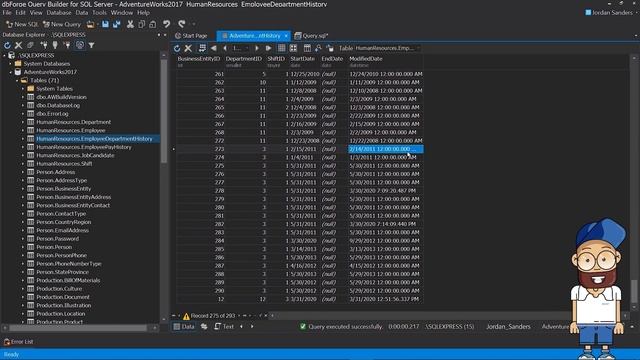Switch to the Text view button
Screen dimensions: 640x360
point(224,327)
